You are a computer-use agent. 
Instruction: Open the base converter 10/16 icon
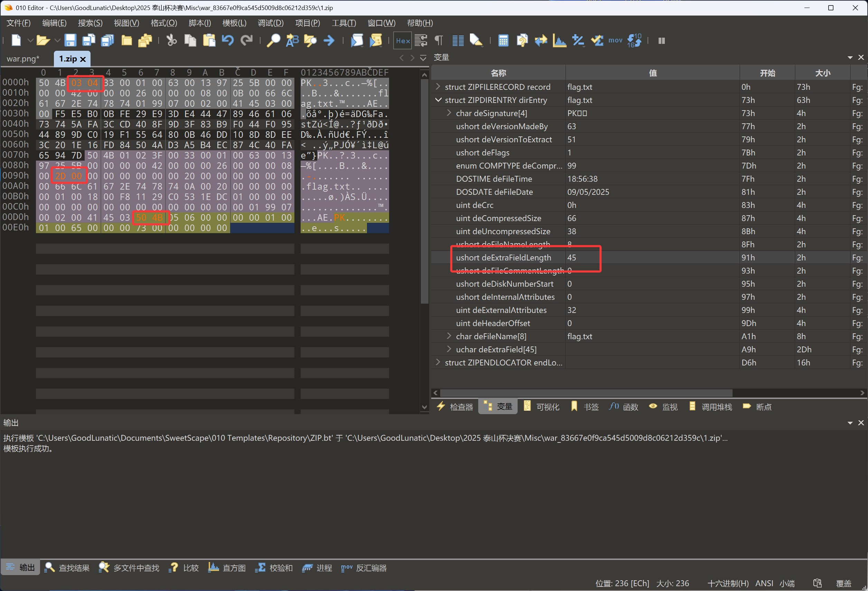pyautogui.click(x=634, y=40)
